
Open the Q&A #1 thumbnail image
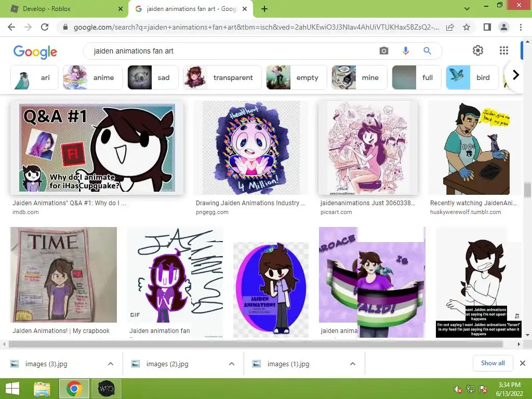[97, 148]
